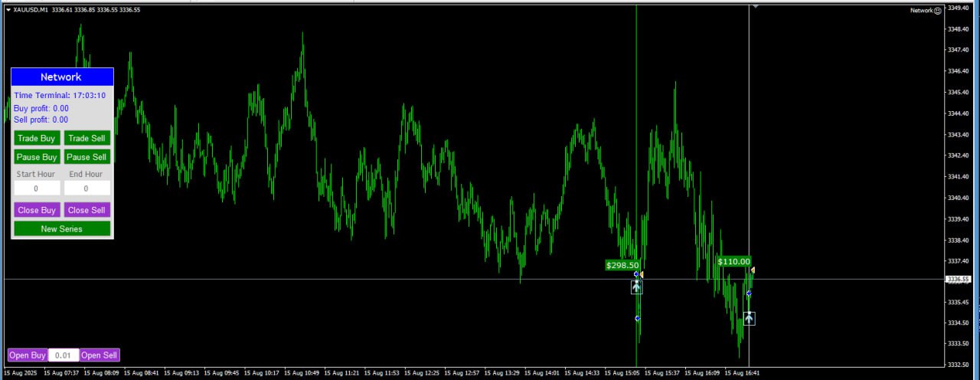Click the Sell profit: 0.00 text

click(41, 120)
